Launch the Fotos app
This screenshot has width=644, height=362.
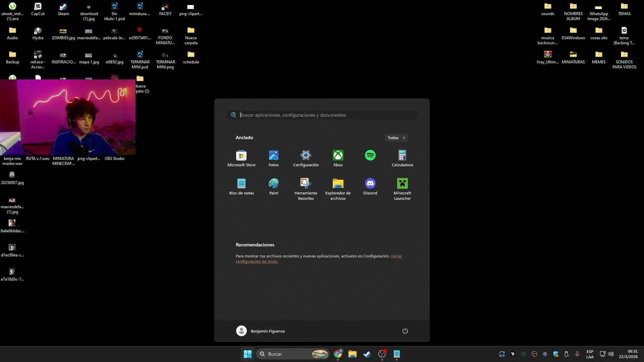click(274, 158)
